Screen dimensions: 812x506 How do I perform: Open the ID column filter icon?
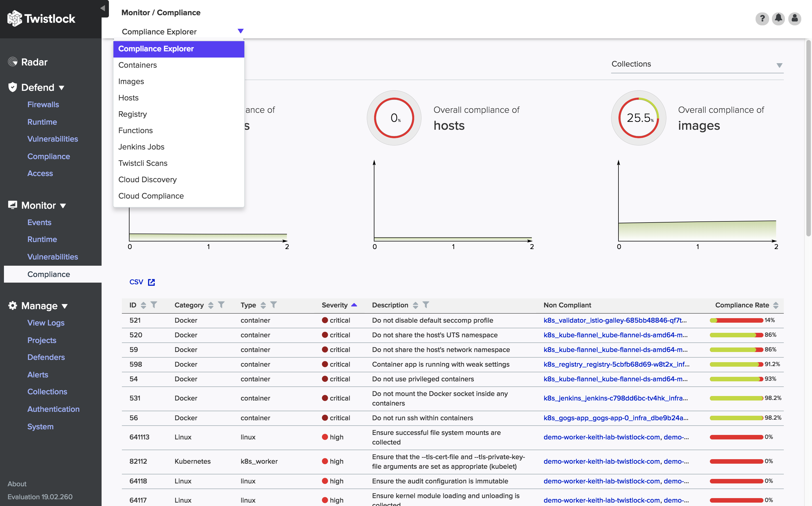pos(154,305)
